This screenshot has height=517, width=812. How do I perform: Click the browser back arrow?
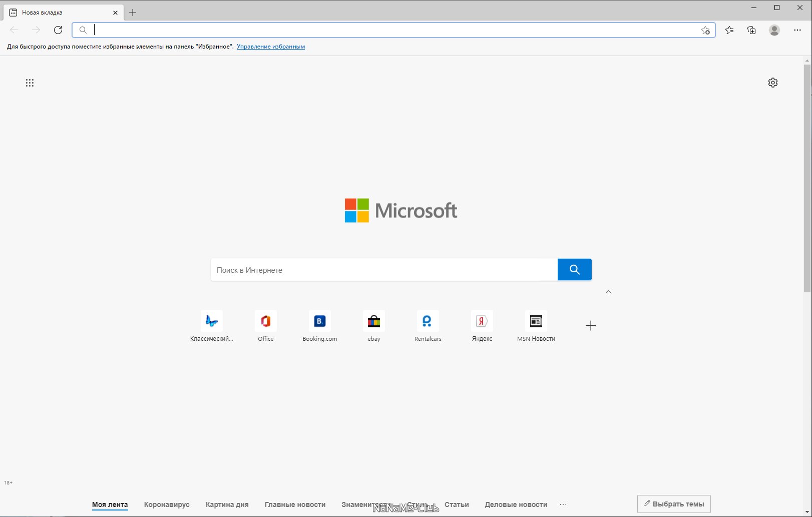click(14, 30)
